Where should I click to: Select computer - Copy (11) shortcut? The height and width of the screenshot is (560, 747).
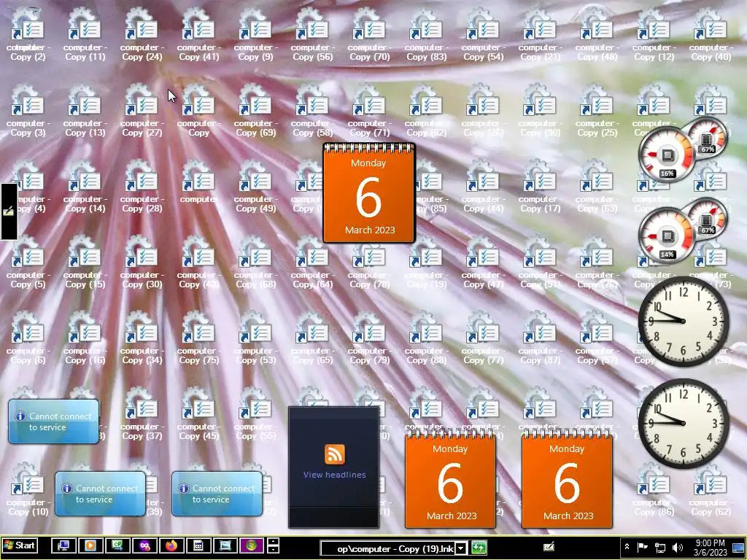point(85,35)
